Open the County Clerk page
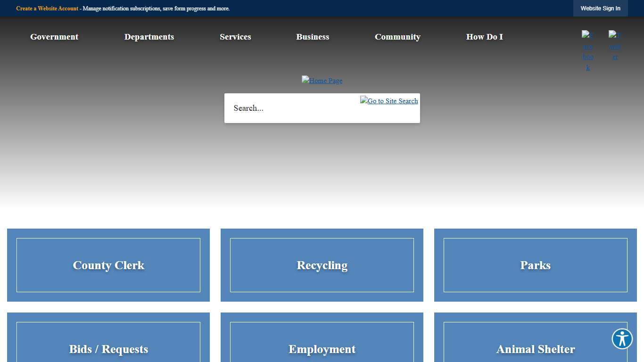644x362 pixels. (x=108, y=265)
